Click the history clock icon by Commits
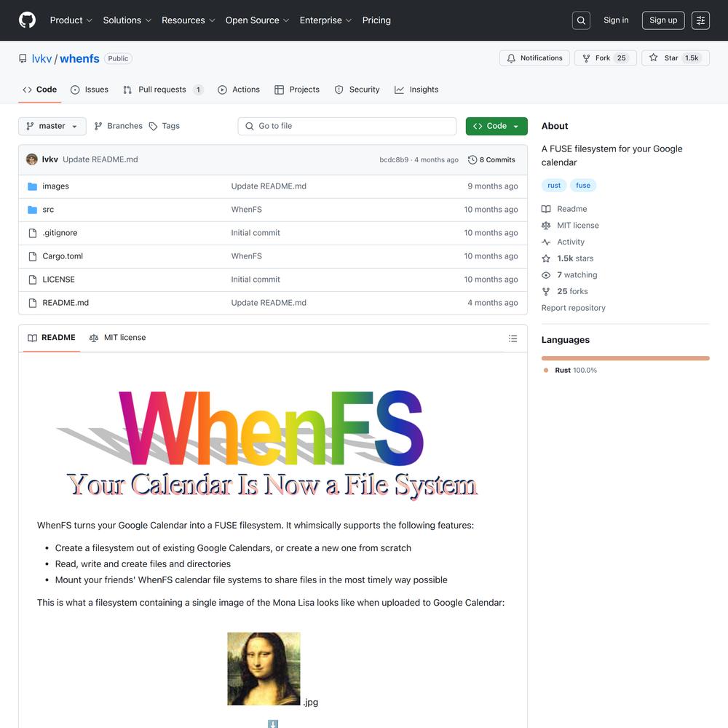 [x=472, y=159]
